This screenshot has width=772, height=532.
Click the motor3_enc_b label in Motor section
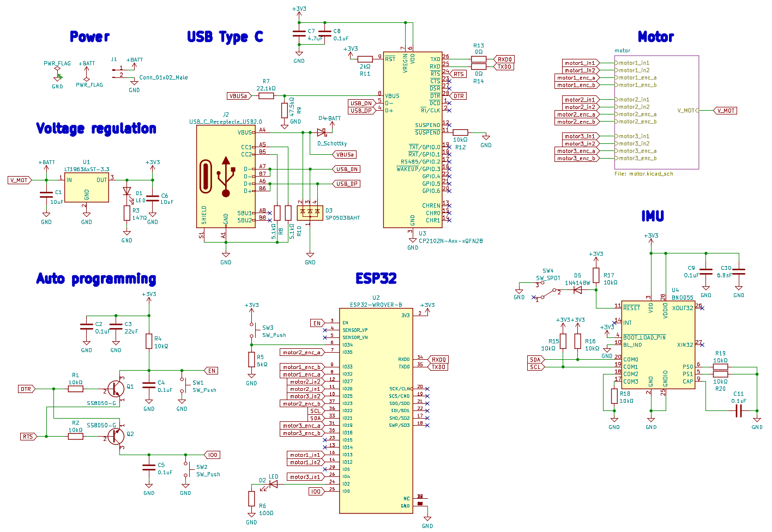pos(578,158)
